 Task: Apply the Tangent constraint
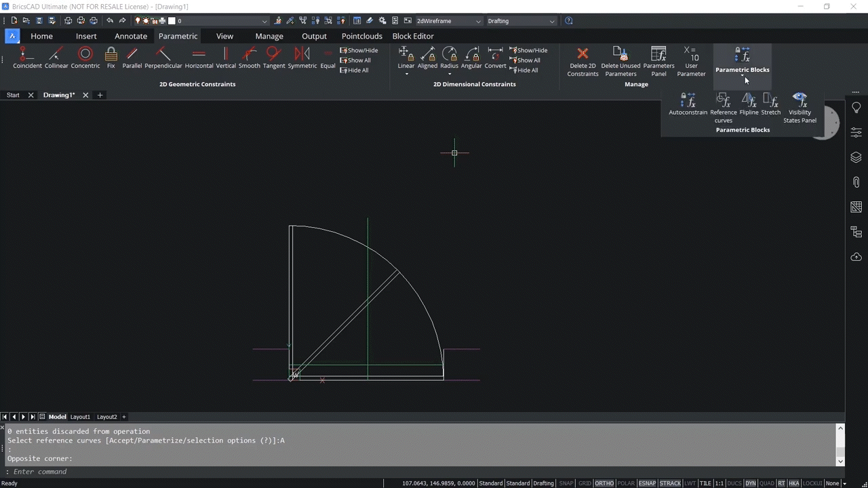point(274,58)
